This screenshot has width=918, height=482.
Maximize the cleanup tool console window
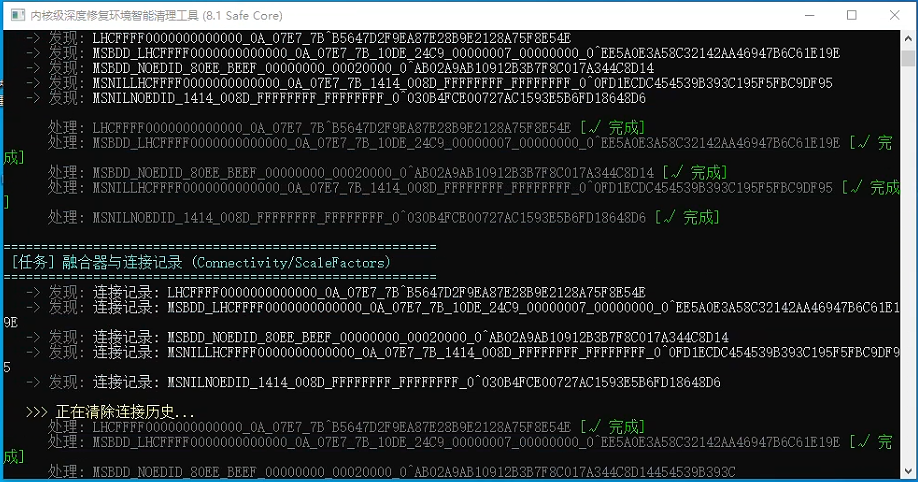point(851,15)
